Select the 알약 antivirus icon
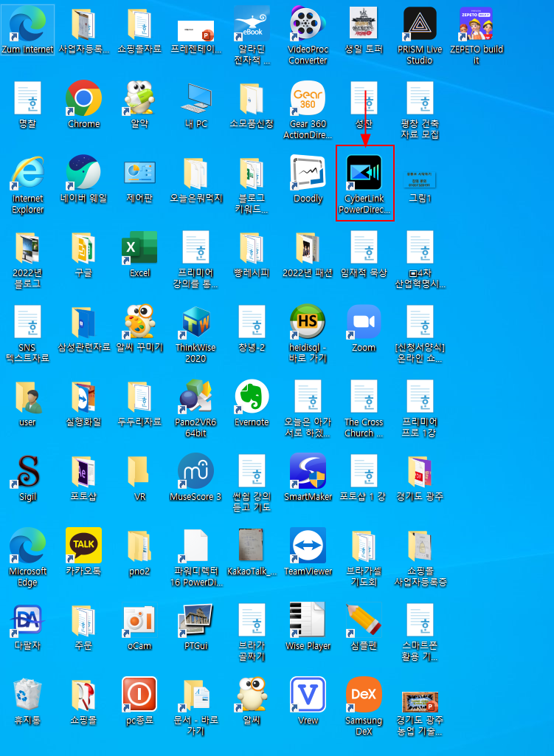 (139, 98)
